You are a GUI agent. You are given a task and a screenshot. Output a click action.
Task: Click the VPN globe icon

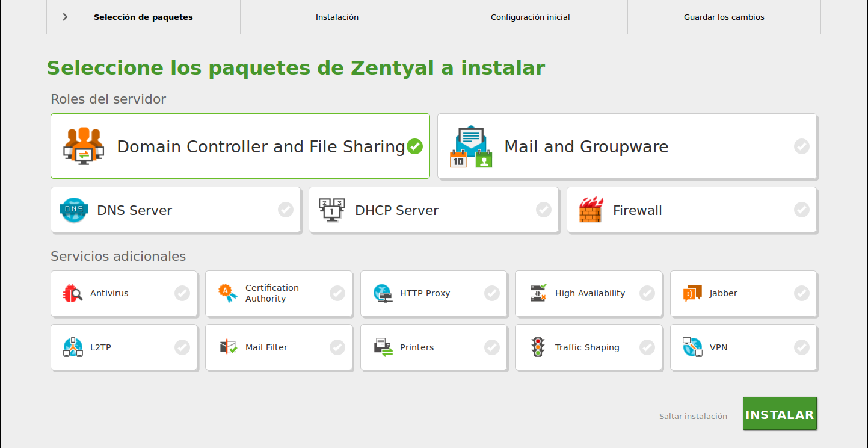point(692,347)
